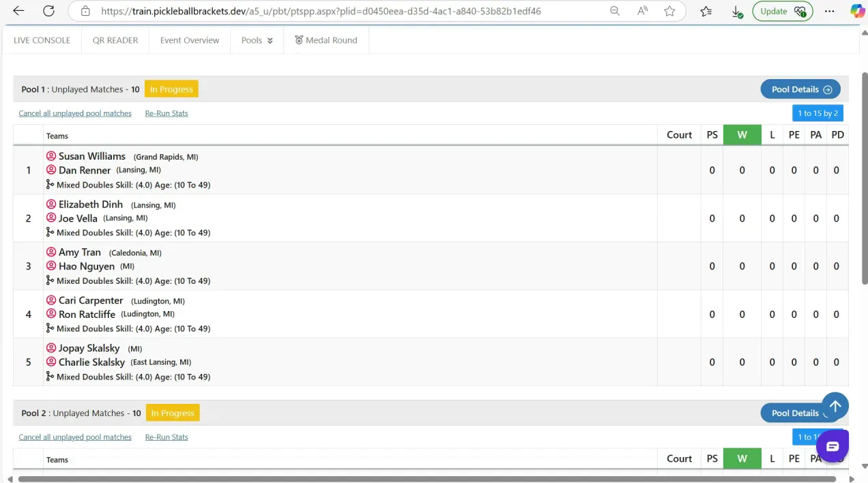
Task: Select the Charlie Skalsky name text
Action: tap(91, 362)
